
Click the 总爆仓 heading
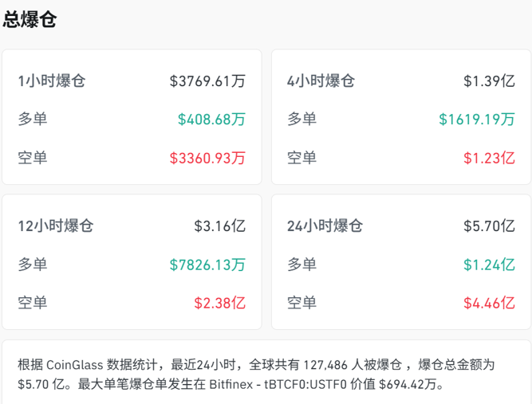click(30, 20)
